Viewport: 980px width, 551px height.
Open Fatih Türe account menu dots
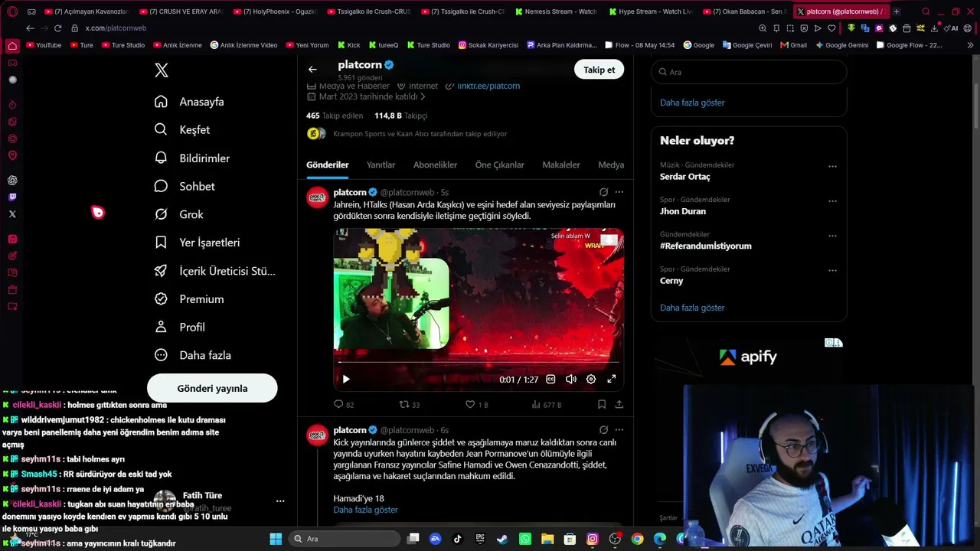(x=280, y=501)
